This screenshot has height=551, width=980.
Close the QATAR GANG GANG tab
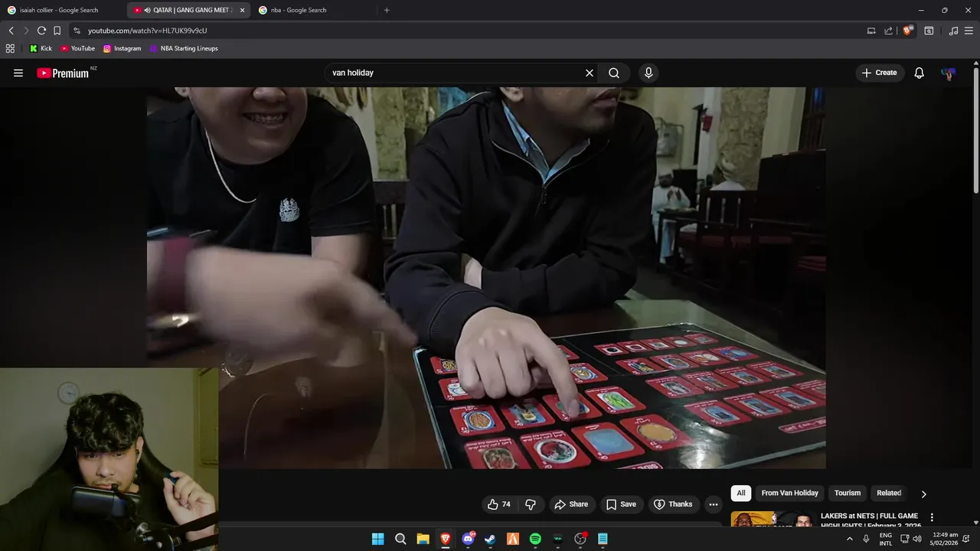pos(243,10)
